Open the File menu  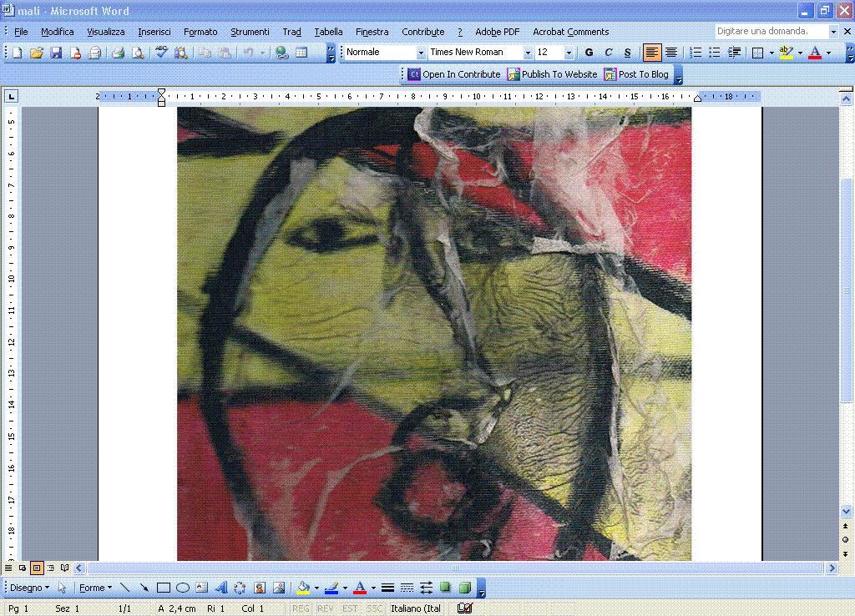click(x=21, y=32)
